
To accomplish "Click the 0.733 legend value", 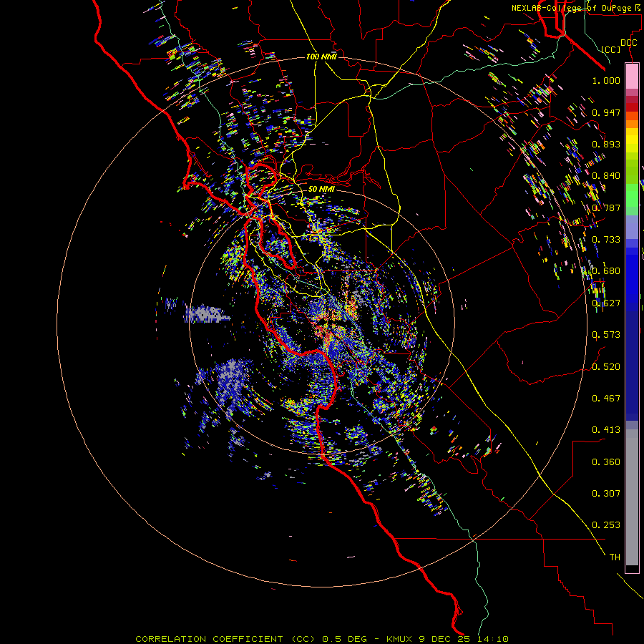I will coord(606,240).
